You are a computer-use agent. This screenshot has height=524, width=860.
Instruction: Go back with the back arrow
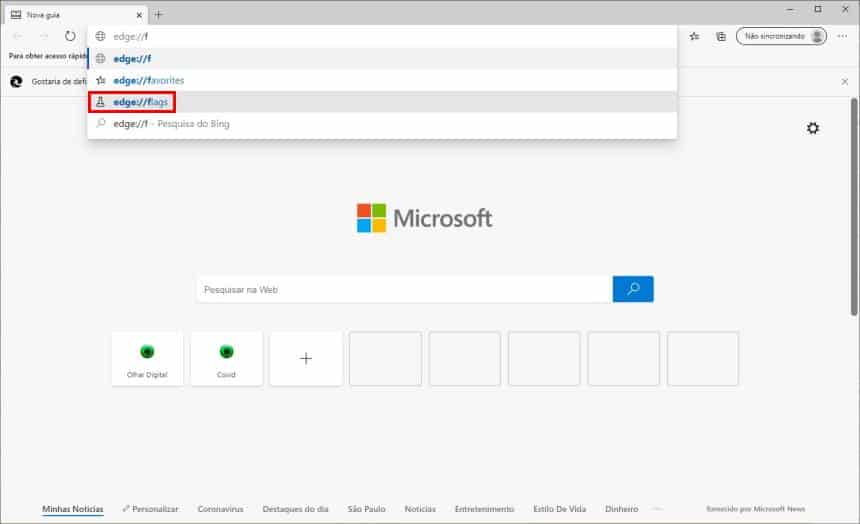pyautogui.click(x=18, y=36)
